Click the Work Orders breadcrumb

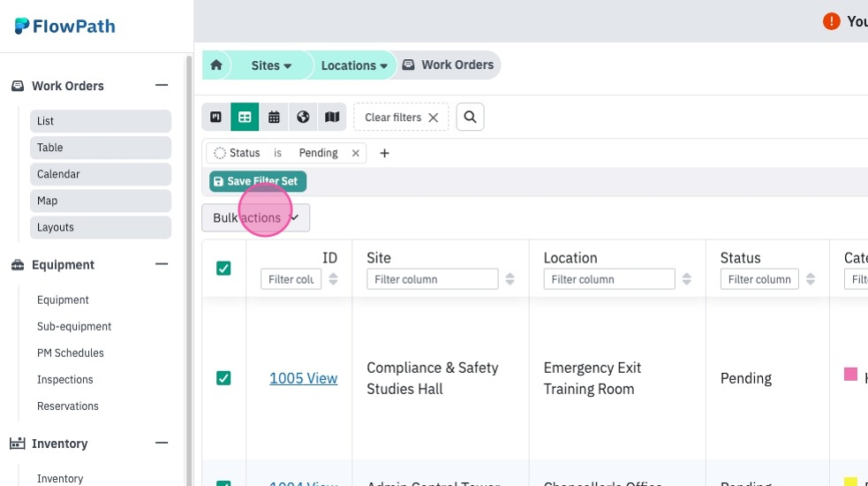(x=449, y=65)
